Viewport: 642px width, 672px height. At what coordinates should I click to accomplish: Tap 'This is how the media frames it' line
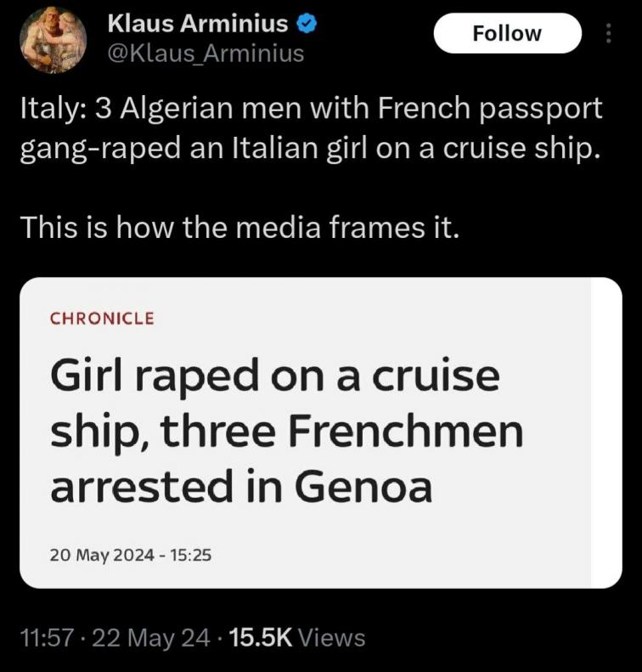239,228
